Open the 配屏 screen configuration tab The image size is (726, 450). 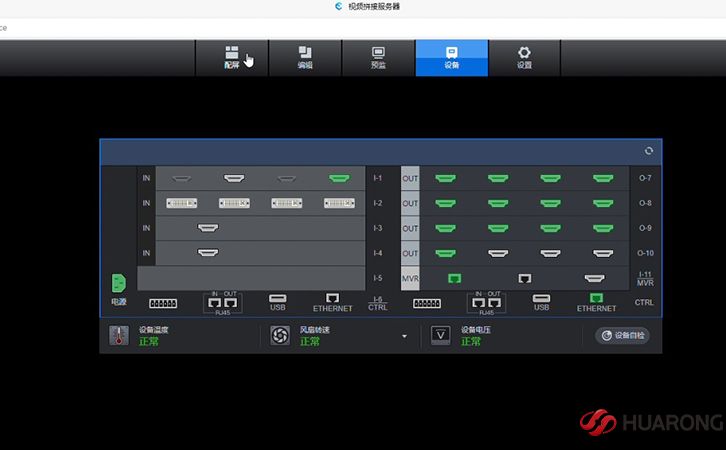tap(232, 57)
